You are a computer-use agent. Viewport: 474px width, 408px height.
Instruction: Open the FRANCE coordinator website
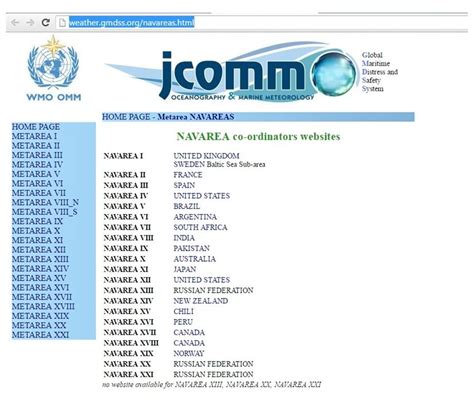(x=188, y=175)
